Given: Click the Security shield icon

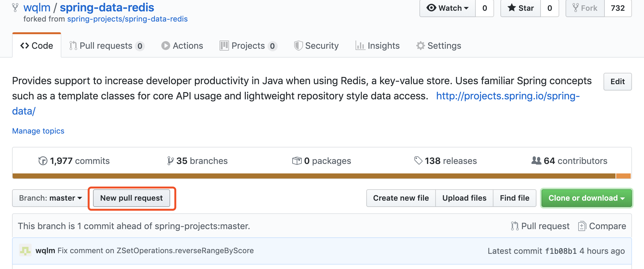Looking at the screenshot, I should click(298, 46).
